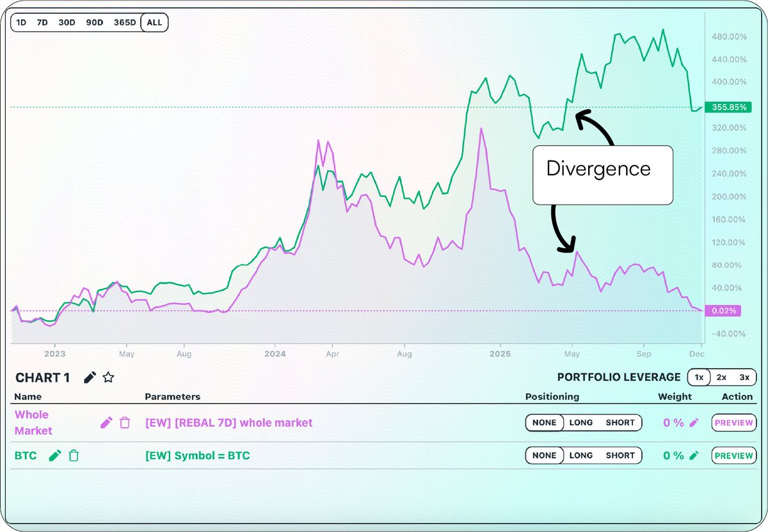Click the Whole Market name label
Viewport: 768px width, 532px height.
(33, 423)
